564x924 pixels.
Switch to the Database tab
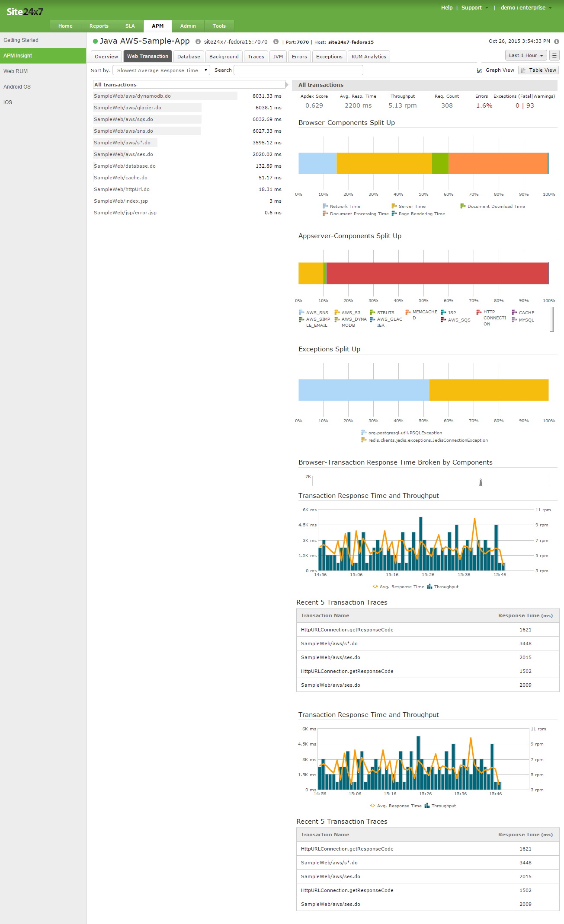click(189, 57)
